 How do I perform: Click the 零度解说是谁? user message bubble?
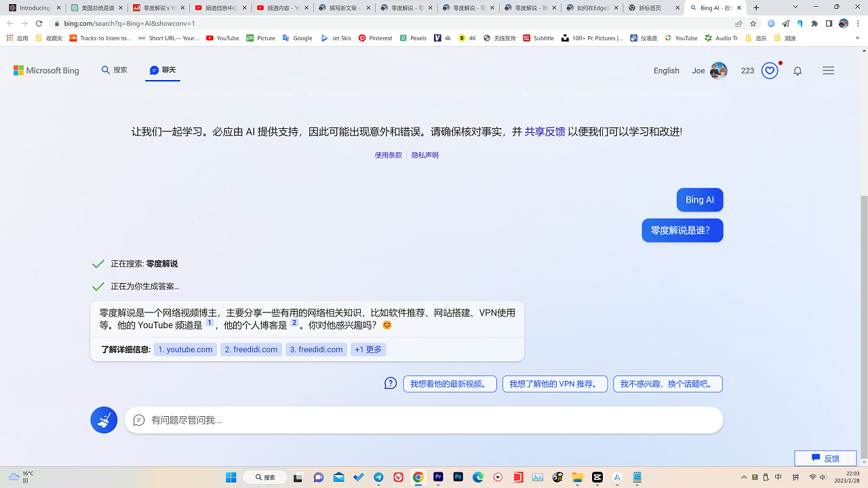pyautogui.click(x=682, y=230)
